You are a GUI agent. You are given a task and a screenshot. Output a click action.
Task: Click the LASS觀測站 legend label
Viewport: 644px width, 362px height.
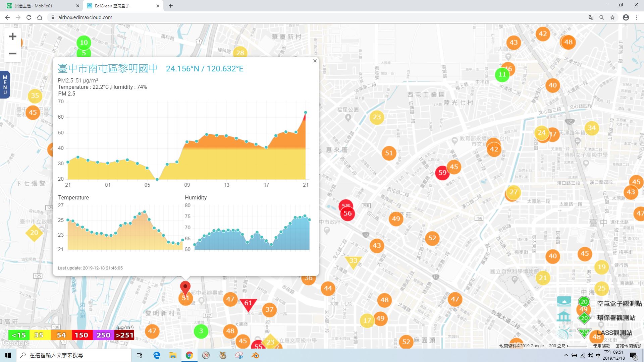click(614, 333)
